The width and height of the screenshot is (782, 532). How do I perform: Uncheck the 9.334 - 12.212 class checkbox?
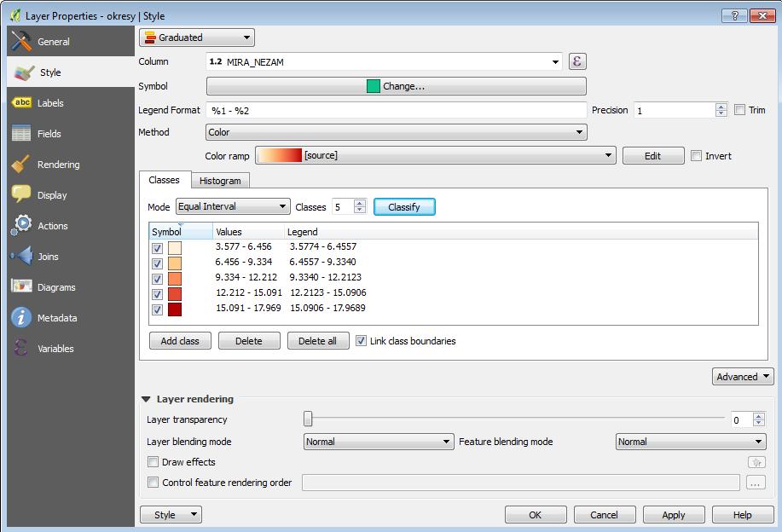(157, 279)
